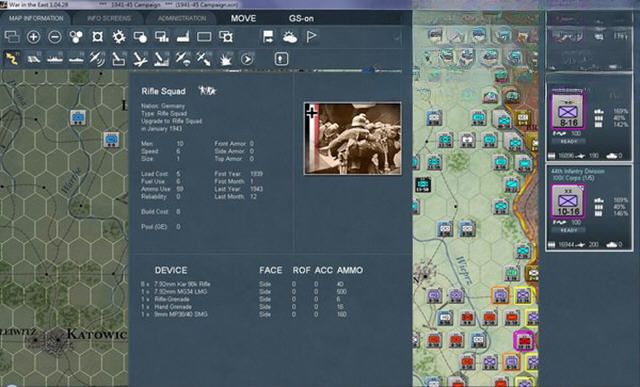
Task: Toggle the fortification square map icon
Action: (98, 37)
